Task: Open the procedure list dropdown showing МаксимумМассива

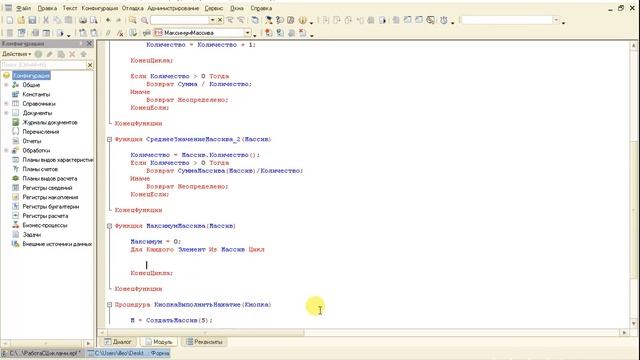Action: 247,33
